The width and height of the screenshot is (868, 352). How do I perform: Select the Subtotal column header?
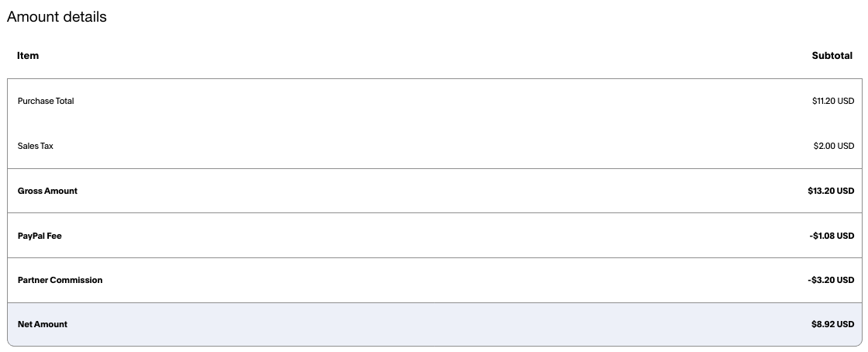[832, 55]
